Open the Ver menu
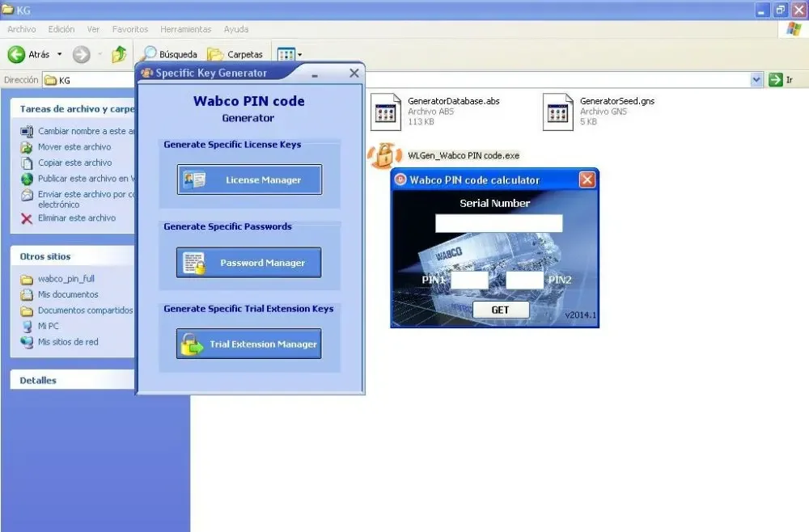Image resolution: width=809 pixels, height=532 pixels. tap(93, 29)
